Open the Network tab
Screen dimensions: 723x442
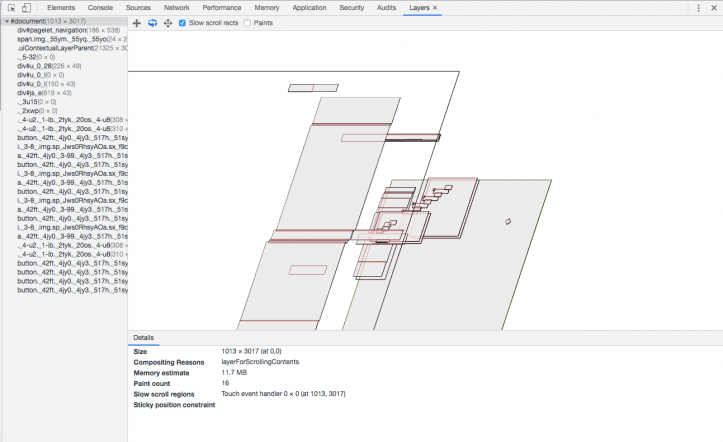point(176,7)
